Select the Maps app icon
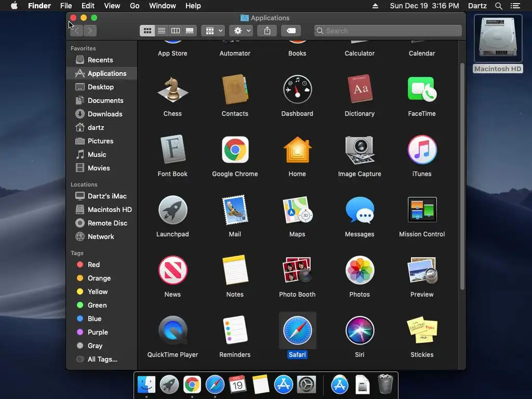The height and width of the screenshot is (399, 532). click(x=297, y=210)
